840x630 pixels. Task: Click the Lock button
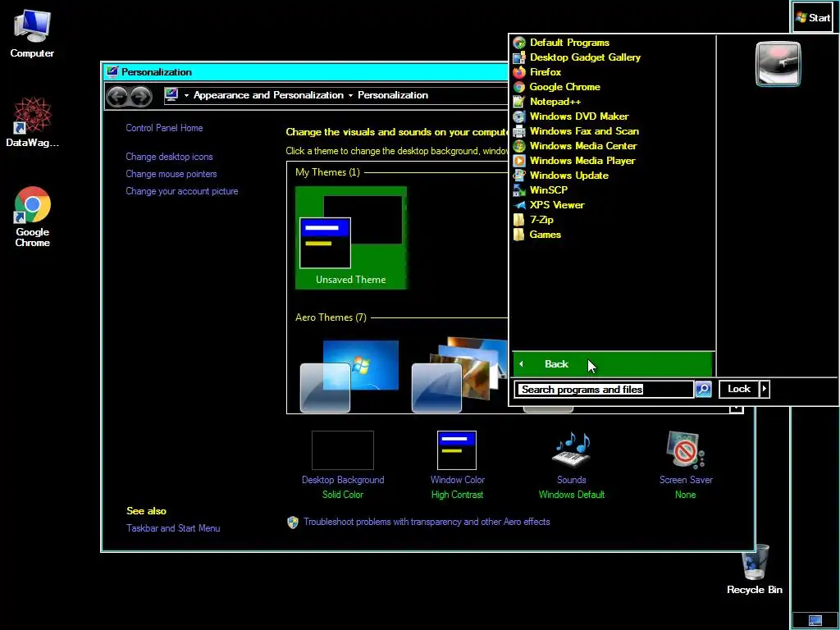(739, 389)
